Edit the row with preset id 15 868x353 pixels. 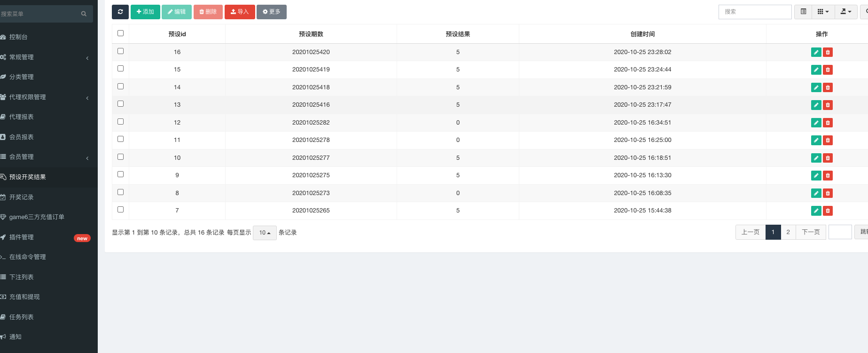pyautogui.click(x=816, y=70)
